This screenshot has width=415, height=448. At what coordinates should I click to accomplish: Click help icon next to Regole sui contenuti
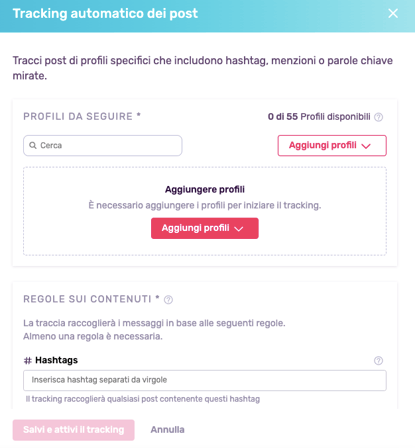coord(168,300)
